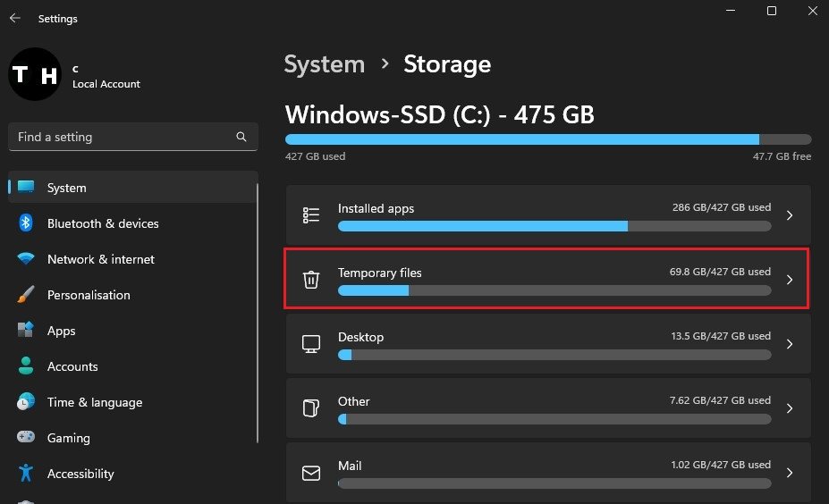Navigate to System via breadcrumb
The width and height of the screenshot is (829, 504).
tap(324, 64)
